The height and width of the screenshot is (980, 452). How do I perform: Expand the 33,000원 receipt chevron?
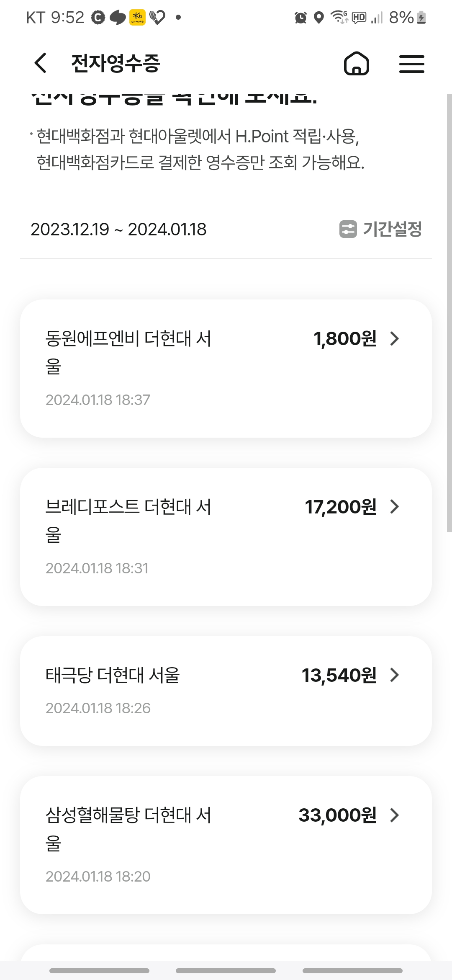[394, 815]
